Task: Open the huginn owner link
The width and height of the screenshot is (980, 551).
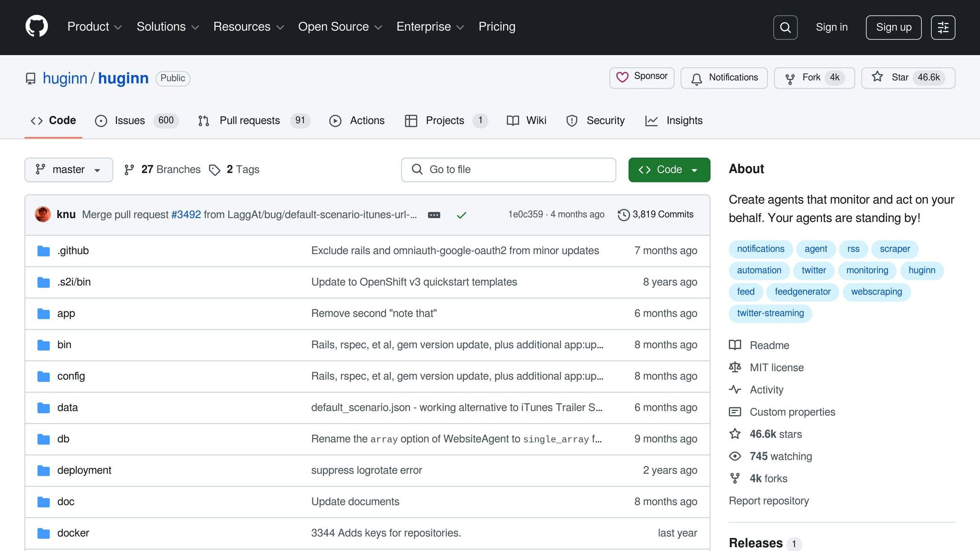Action: coord(65,78)
